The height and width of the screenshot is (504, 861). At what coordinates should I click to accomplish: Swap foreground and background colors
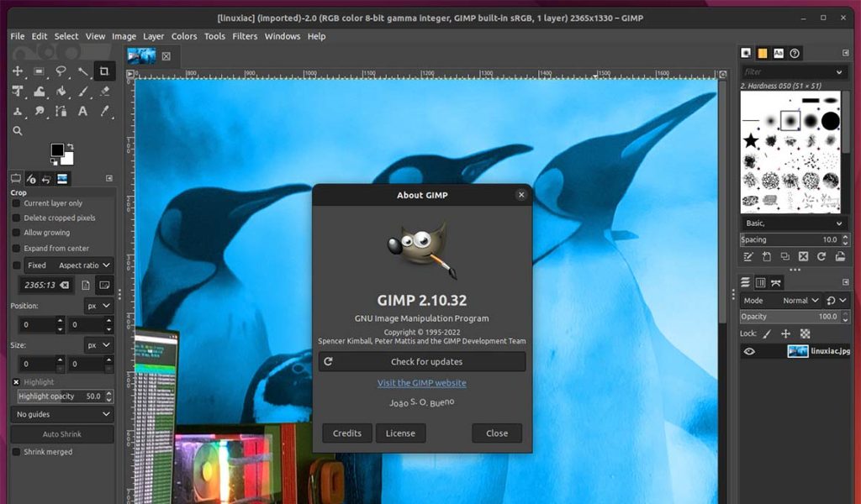[71, 146]
